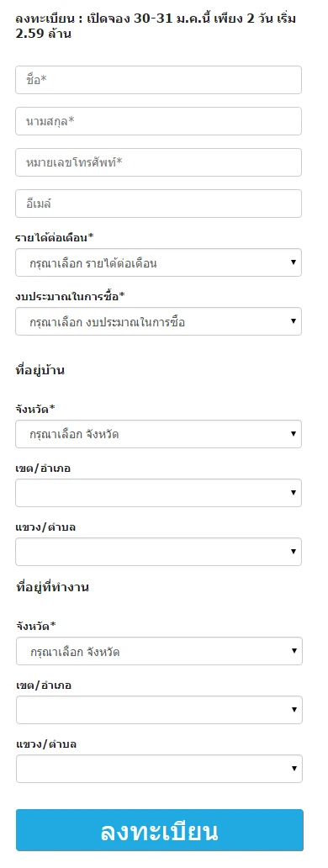Image resolution: width=328 pixels, height=868 pixels.
Task: Open จังหวัด dropdown under ที่อยู่ที่ทำงาน
Action: 159,651
